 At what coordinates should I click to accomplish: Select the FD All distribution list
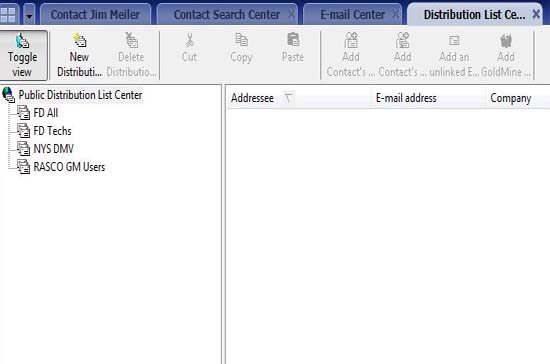46,113
